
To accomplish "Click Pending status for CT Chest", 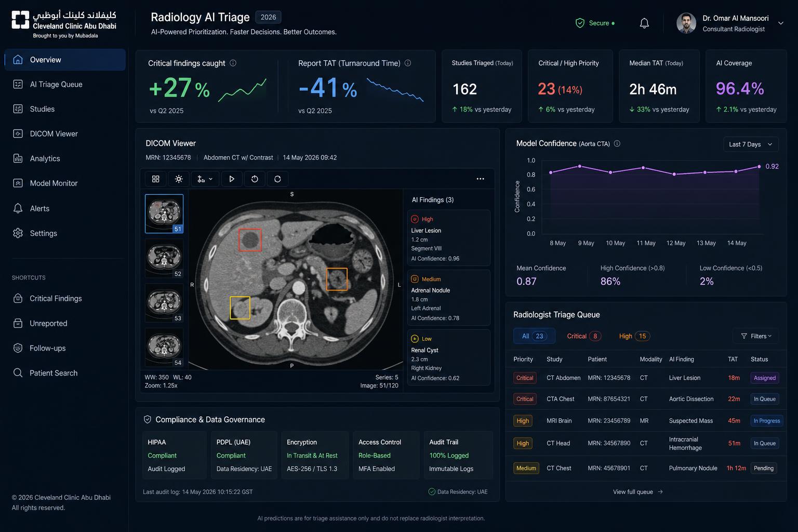I will coord(764,468).
